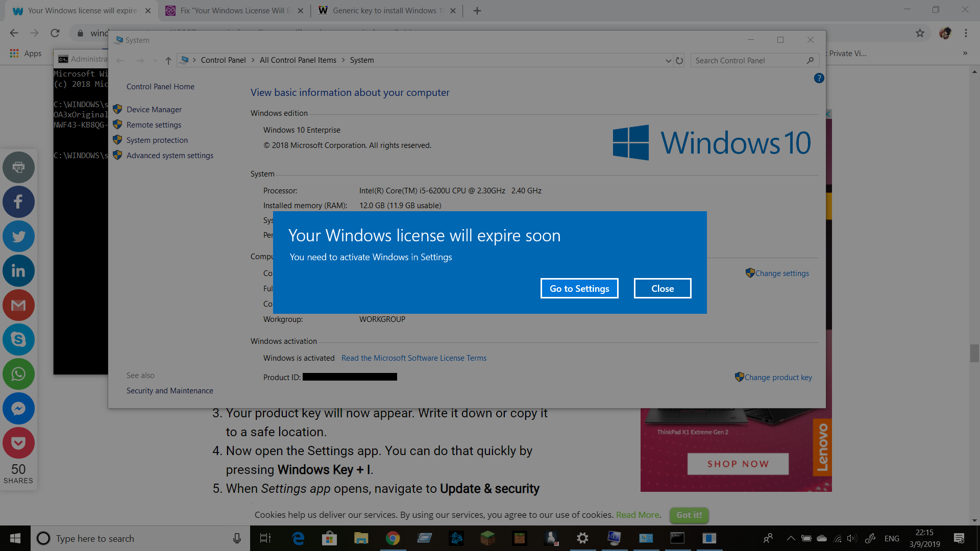Select All Control Panel Items breadcrumb
This screenshot has height=551, width=980.
(298, 60)
